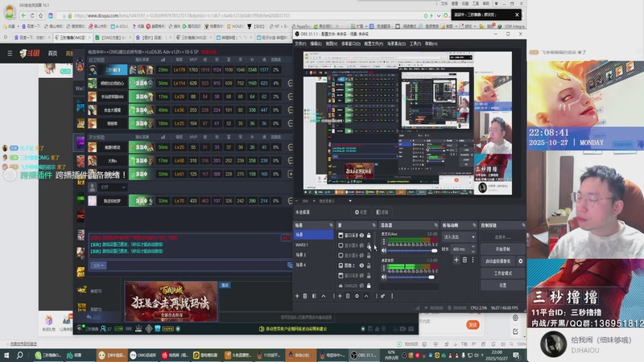Open Windows taskbar search
The image size is (644, 362).
click(19, 355)
